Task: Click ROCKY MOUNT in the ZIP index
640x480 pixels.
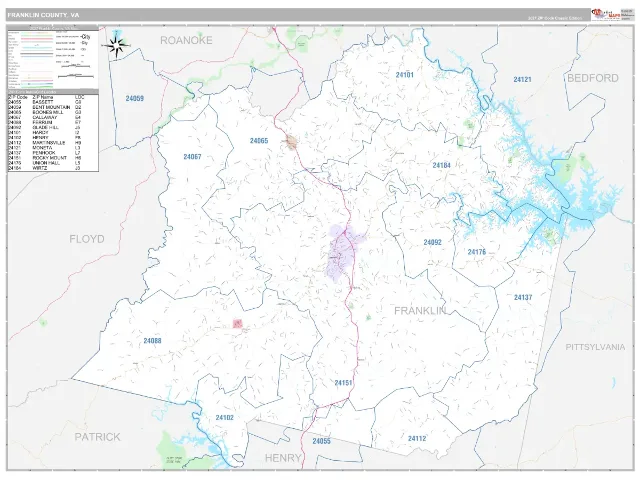Action: tap(50, 158)
